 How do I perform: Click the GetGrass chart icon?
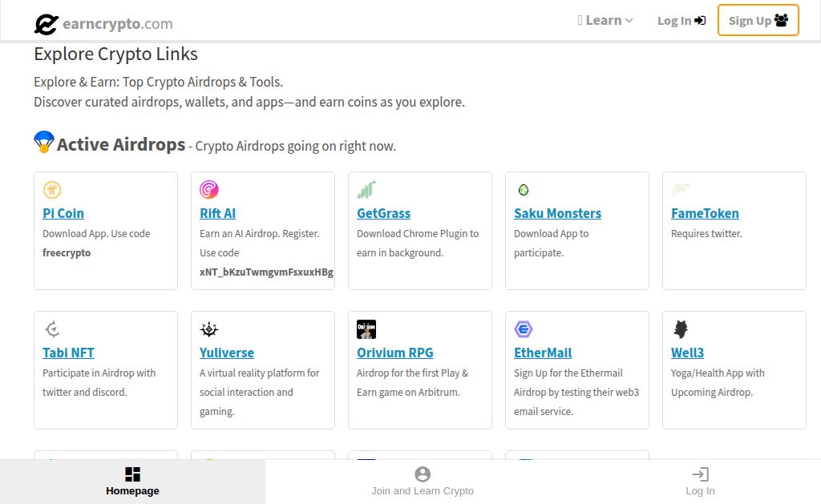coord(366,189)
